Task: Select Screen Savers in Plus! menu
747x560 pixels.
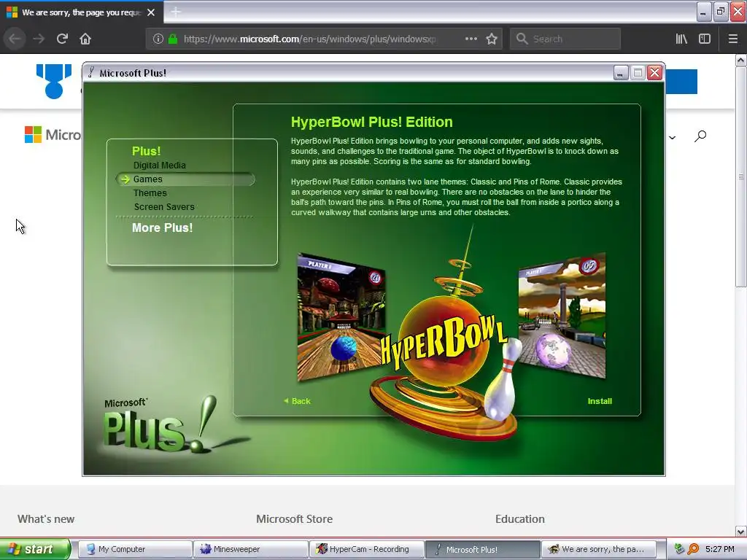Action: pyautogui.click(x=164, y=206)
